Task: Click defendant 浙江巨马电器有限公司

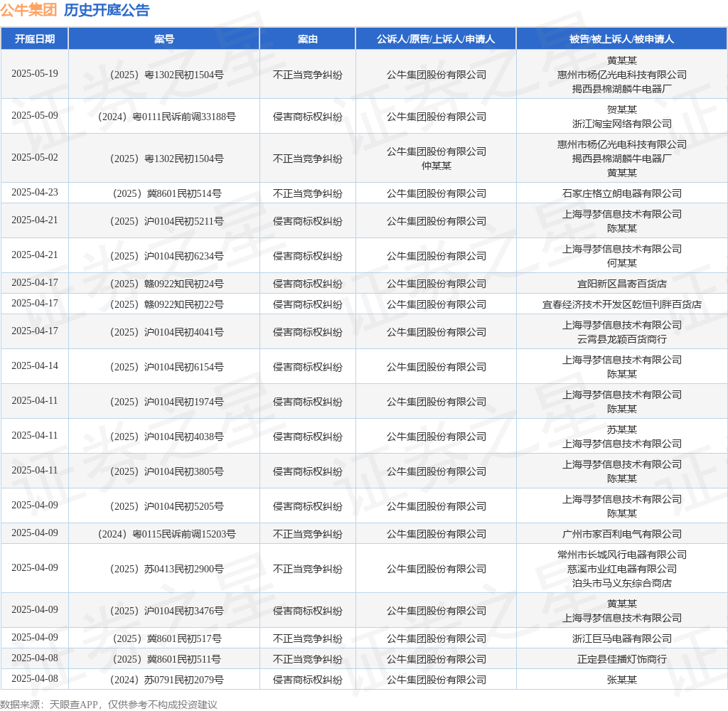Action: (x=621, y=638)
